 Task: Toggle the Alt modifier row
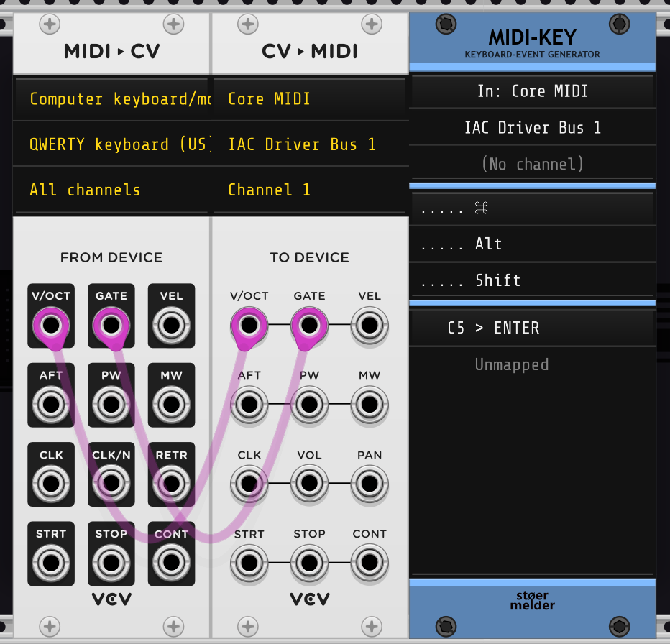tap(532, 244)
